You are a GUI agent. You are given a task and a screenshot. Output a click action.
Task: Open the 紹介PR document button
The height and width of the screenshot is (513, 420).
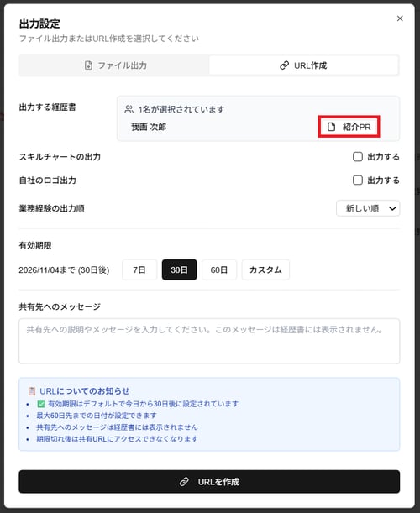[349, 127]
